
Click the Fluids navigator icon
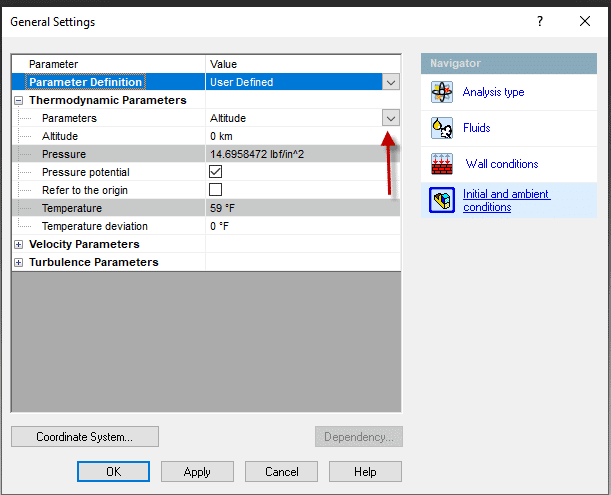[441, 128]
